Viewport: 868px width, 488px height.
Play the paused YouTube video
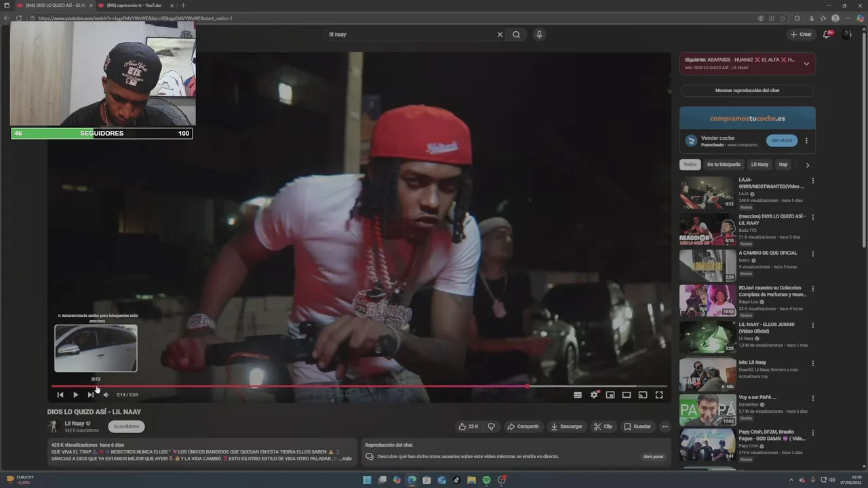(x=75, y=394)
